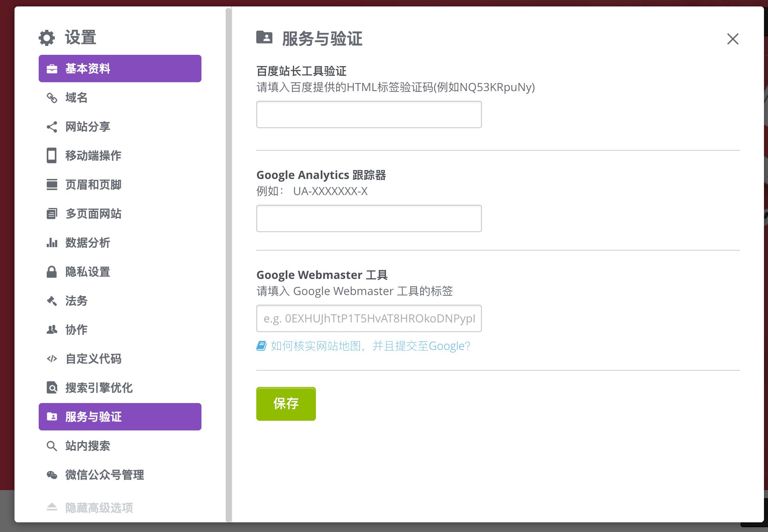
Task: Open the 如何核实网站地图 help link
Action: 370,346
